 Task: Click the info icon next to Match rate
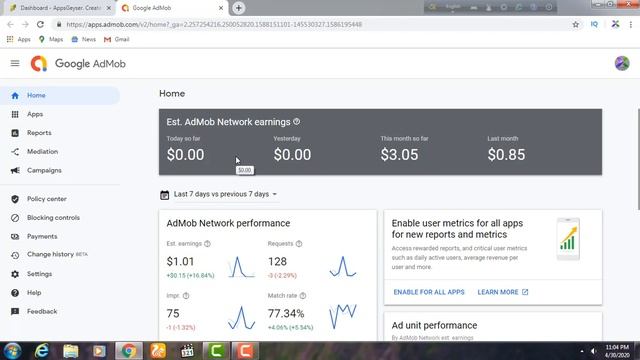coord(303,296)
